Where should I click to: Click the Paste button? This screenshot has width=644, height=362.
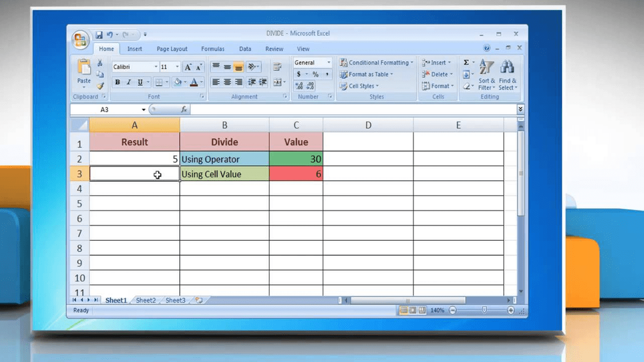pos(84,72)
